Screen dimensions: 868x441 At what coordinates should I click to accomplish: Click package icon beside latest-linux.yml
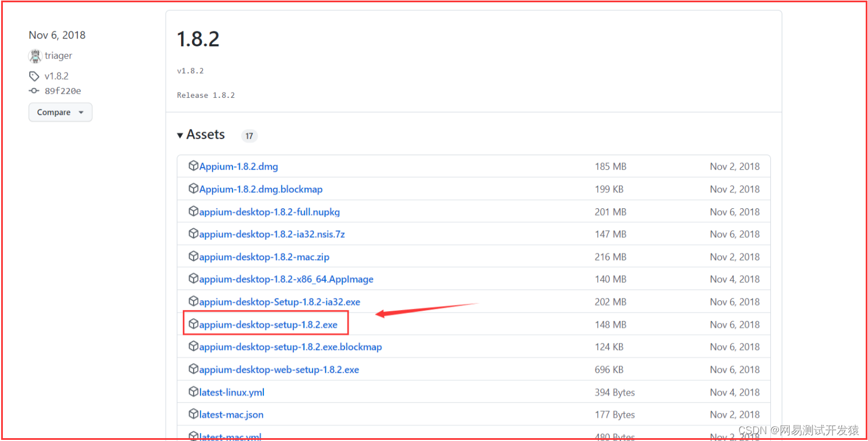coord(193,392)
